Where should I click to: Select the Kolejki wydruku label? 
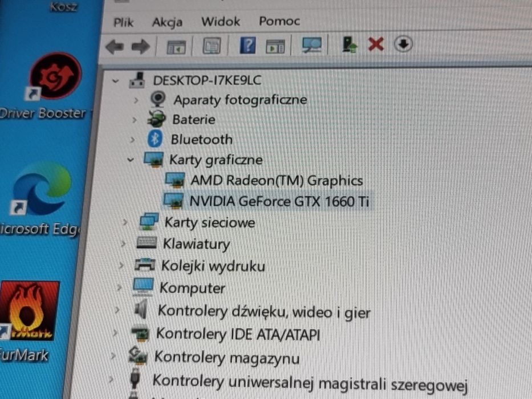coord(213,266)
